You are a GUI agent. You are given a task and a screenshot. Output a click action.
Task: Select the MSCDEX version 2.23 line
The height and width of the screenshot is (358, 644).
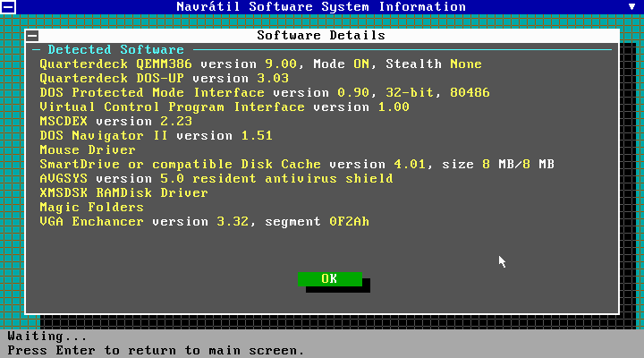[115, 121]
